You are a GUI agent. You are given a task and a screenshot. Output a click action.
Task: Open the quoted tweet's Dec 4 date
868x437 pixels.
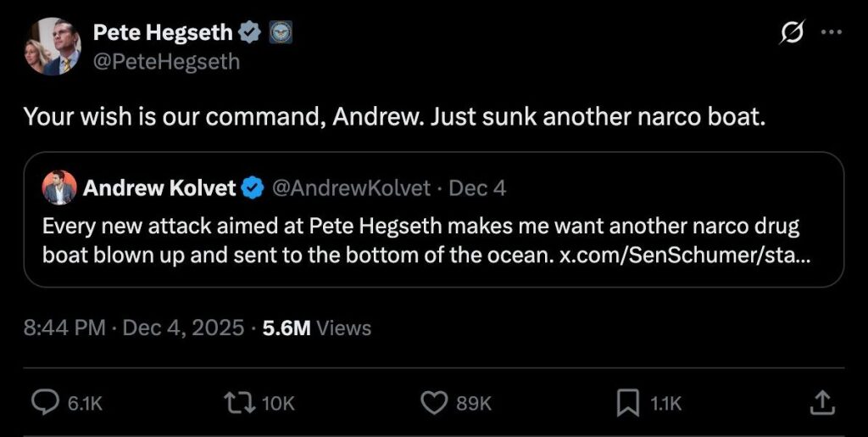click(477, 188)
